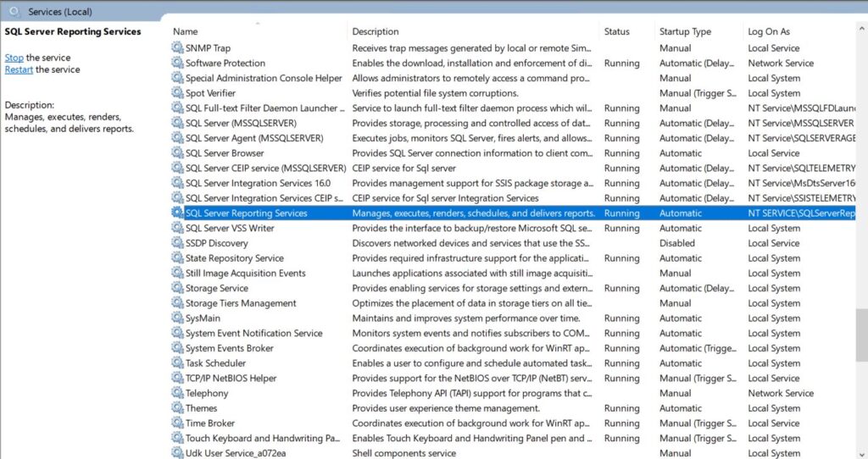The width and height of the screenshot is (868, 459).
Task: Sort by the Status column header
Action: coord(617,31)
